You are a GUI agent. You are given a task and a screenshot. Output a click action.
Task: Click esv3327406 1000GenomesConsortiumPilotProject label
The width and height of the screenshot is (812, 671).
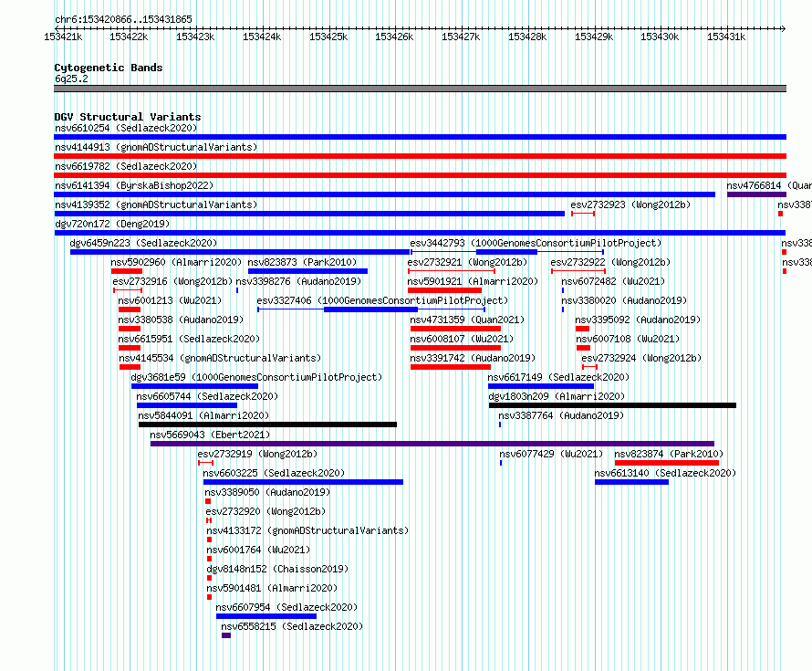(382, 300)
